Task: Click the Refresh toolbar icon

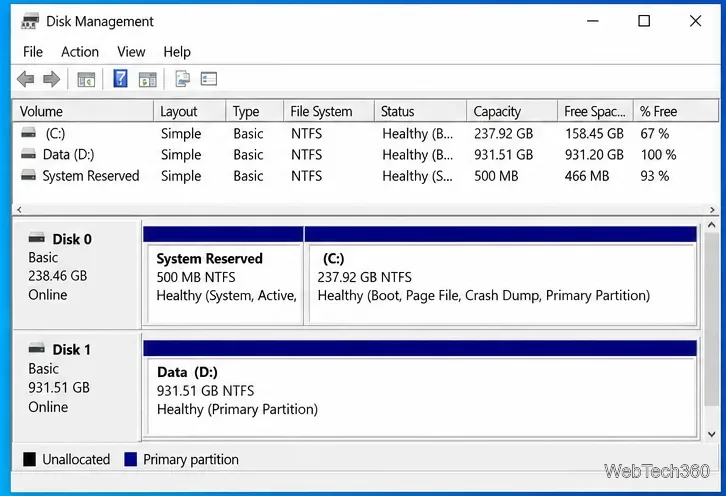Action: pyautogui.click(x=182, y=79)
